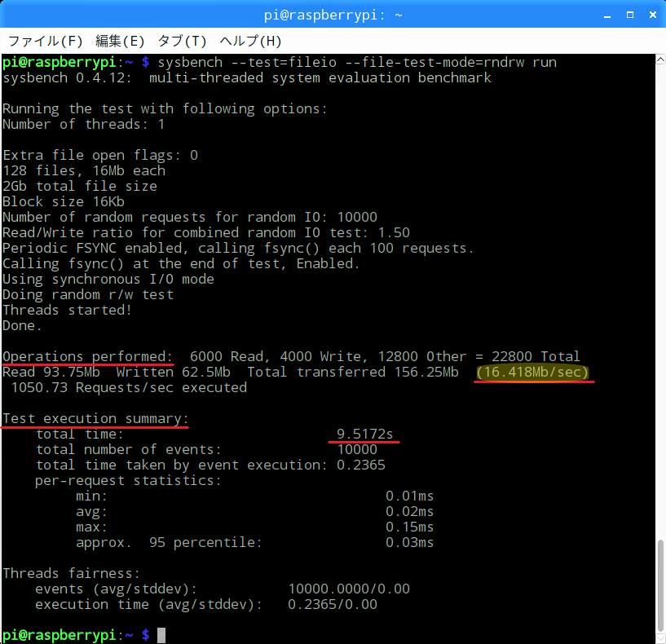The image size is (666, 644).
Task: Close the pi@raspberrypi terminal window
Action: [653, 15]
